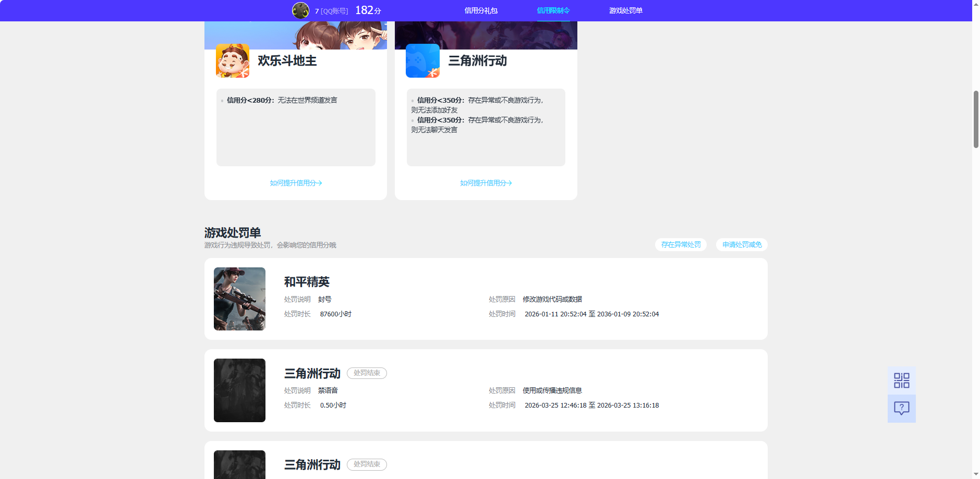Image resolution: width=980 pixels, height=479 pixels.
Task: Open the 三角洲行动 禁语音 penalty thumbnail
Action: pos(239,390)
